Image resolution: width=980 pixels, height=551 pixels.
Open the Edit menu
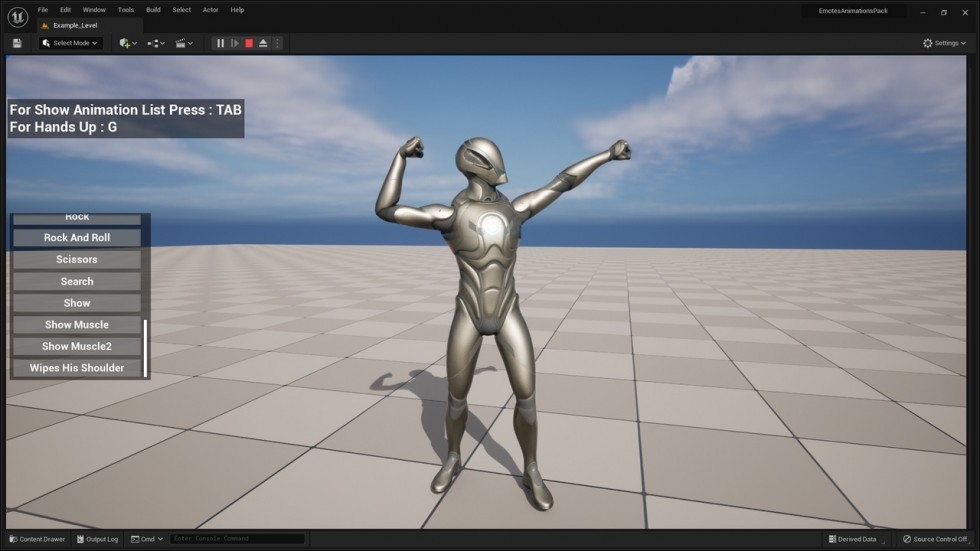click(x=65, y=10)
